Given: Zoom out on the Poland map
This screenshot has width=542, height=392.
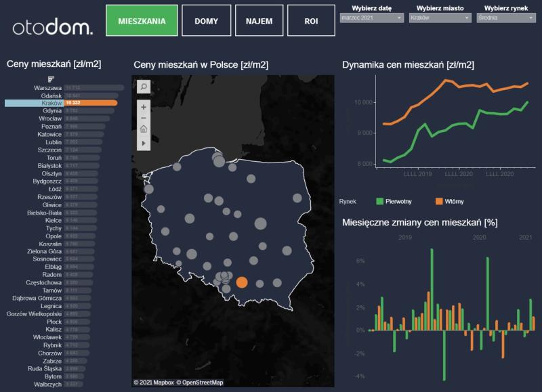Looking at the screenshot, I should point(144,118).
